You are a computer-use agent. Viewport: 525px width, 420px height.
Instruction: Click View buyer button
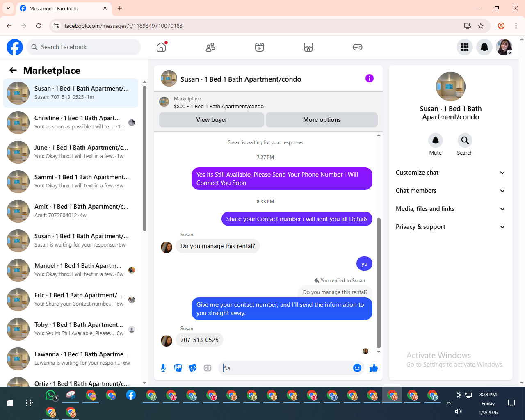212,120
